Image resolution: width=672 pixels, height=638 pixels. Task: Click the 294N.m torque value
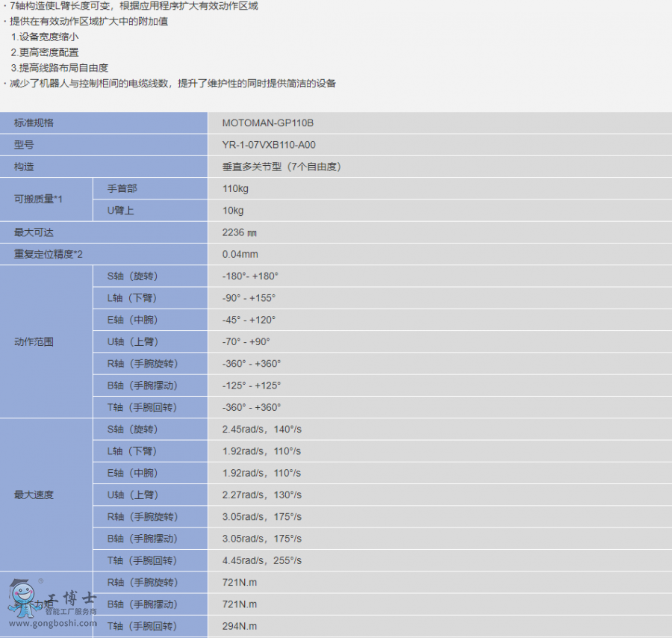[x=239, y=626]
